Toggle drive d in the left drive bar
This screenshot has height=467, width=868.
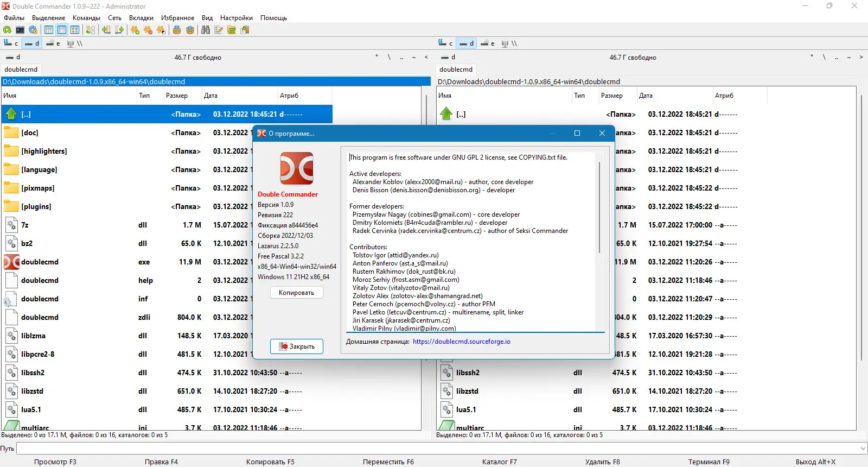click(32, 43)
